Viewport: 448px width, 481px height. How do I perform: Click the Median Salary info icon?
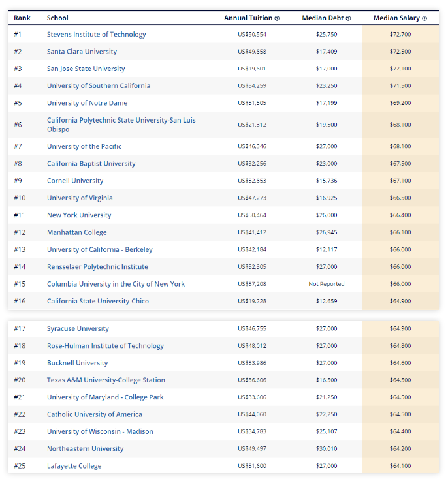click(424, 18)
